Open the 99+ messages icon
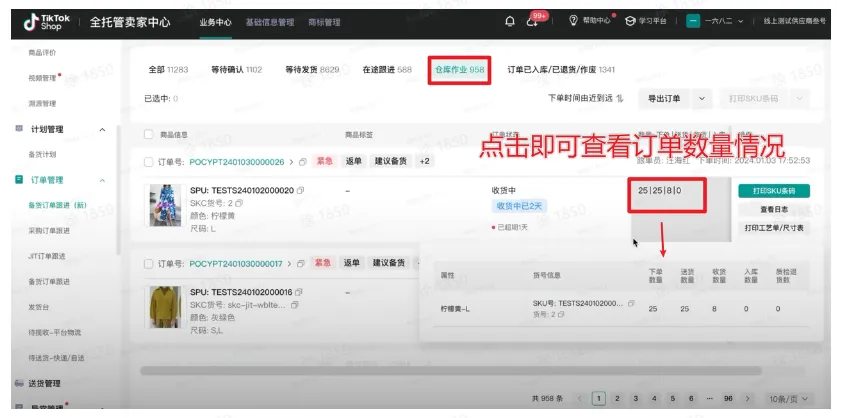842x418 pixels. [x=533, y=21]
